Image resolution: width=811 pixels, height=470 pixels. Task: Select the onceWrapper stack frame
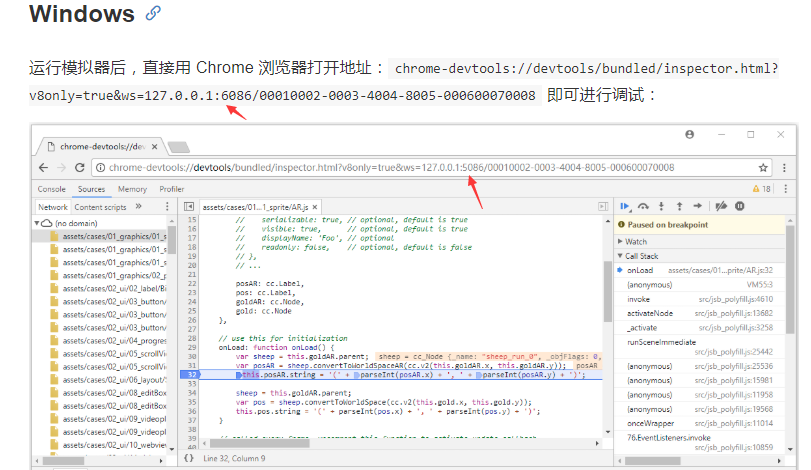tap(699, 423)
